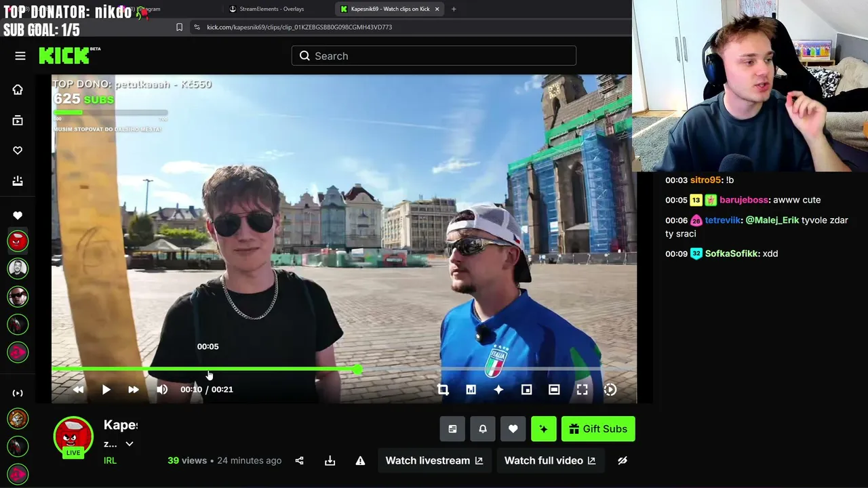This screenshot has height=488, width=868.
Task: Click the sparkle icon in player controls
Action: click(x=498, y=390)
